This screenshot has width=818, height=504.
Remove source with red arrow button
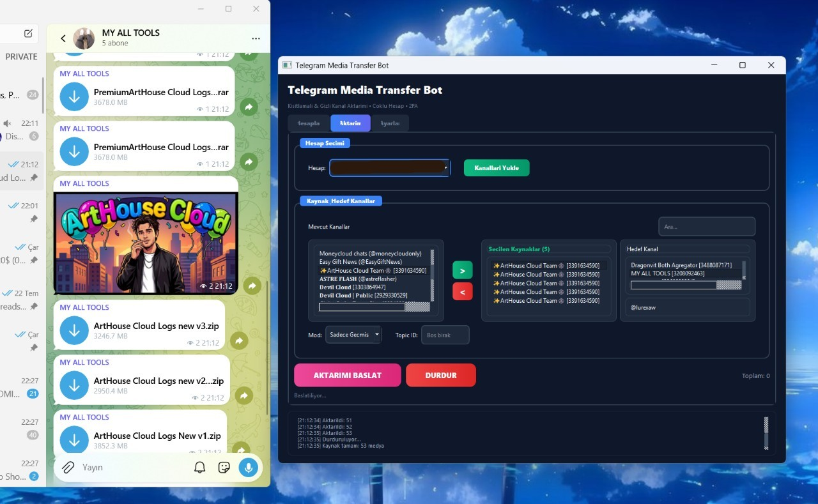[x=462, y=291]
